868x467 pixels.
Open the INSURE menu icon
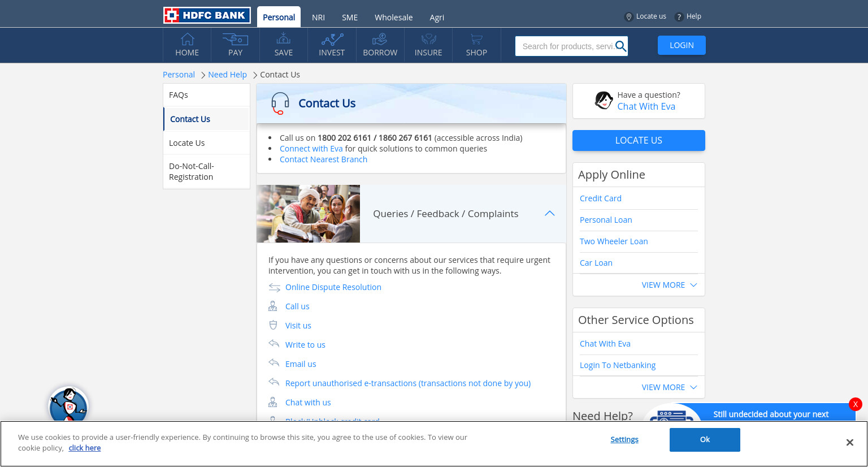[x=428, y=38]
